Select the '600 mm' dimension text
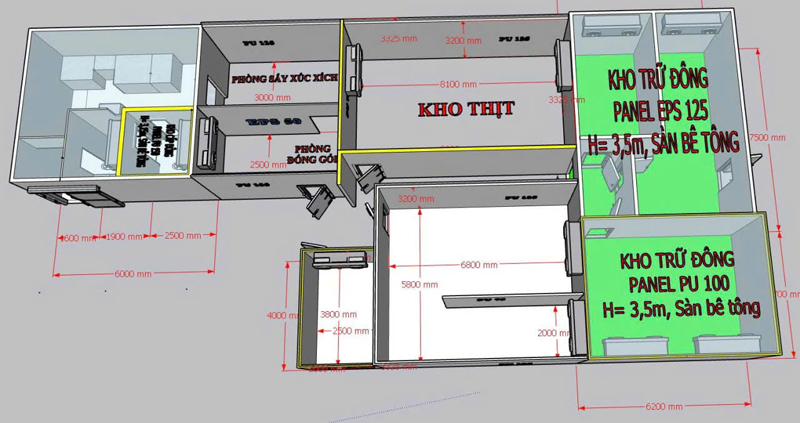The image size is (800, 423). (78, 238)
